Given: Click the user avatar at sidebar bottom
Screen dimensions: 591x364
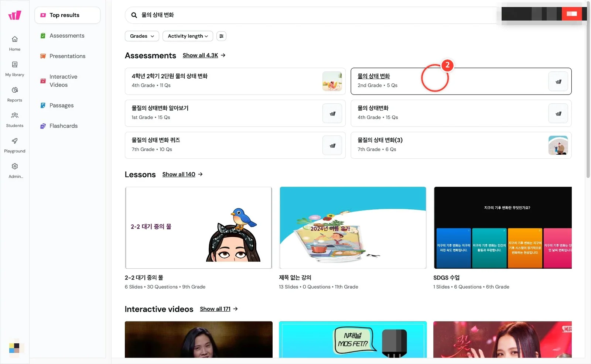Looking at the screenshot, I should pos(15,348).
